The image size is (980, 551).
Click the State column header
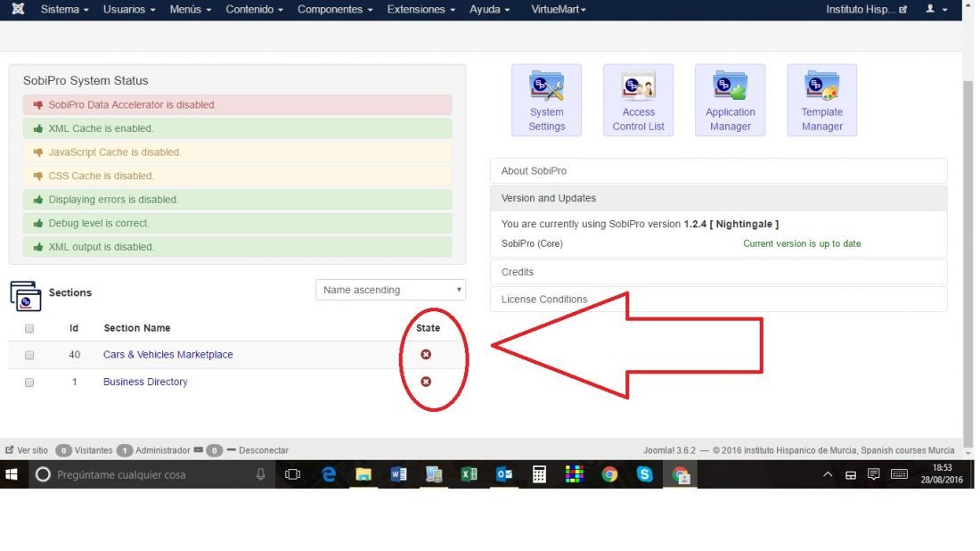[x=429, y=328]
